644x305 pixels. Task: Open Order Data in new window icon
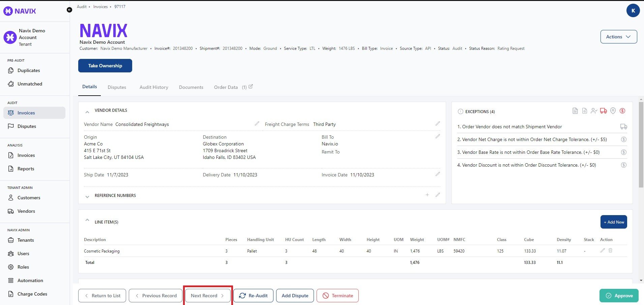coord(251,87)
